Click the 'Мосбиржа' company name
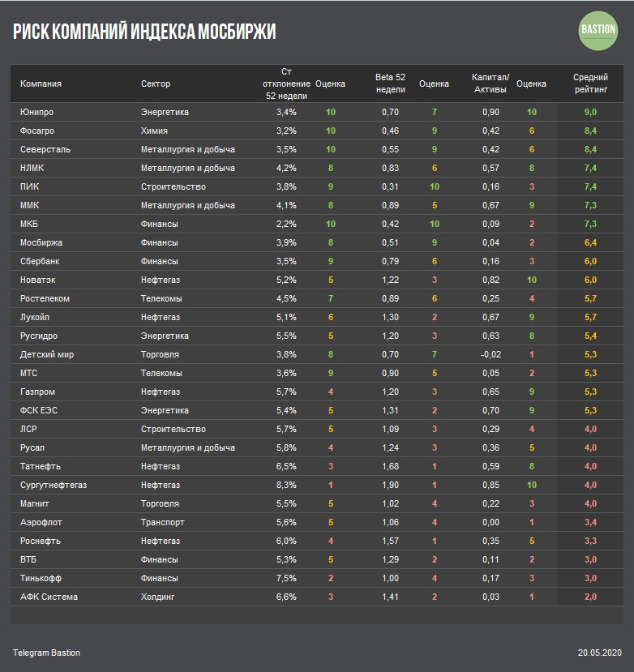 pyautogui.click(x=41, y=242)
